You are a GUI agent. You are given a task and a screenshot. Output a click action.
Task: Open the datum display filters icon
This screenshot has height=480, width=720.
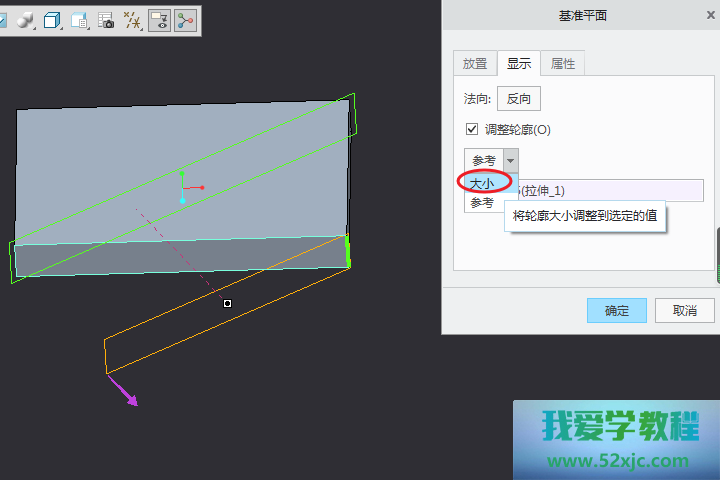[131, 20]
